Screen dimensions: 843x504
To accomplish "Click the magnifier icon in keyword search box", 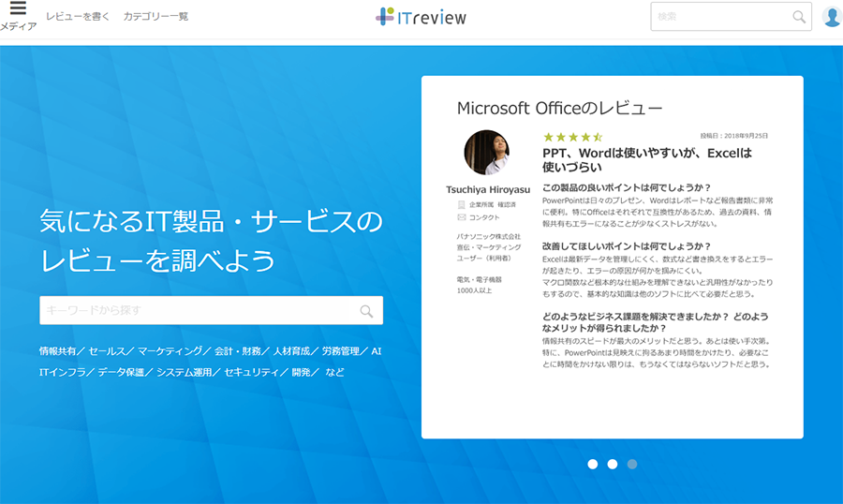I will click(366, 311).
